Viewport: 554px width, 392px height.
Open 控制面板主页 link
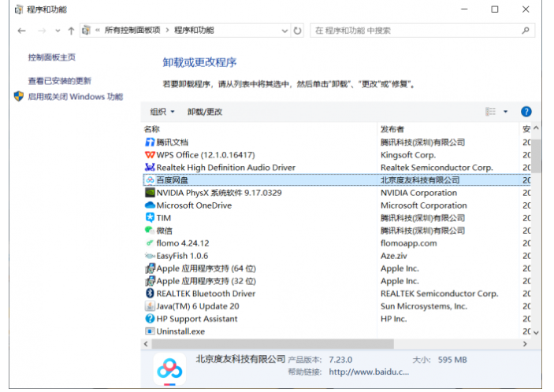coord(51,57)
